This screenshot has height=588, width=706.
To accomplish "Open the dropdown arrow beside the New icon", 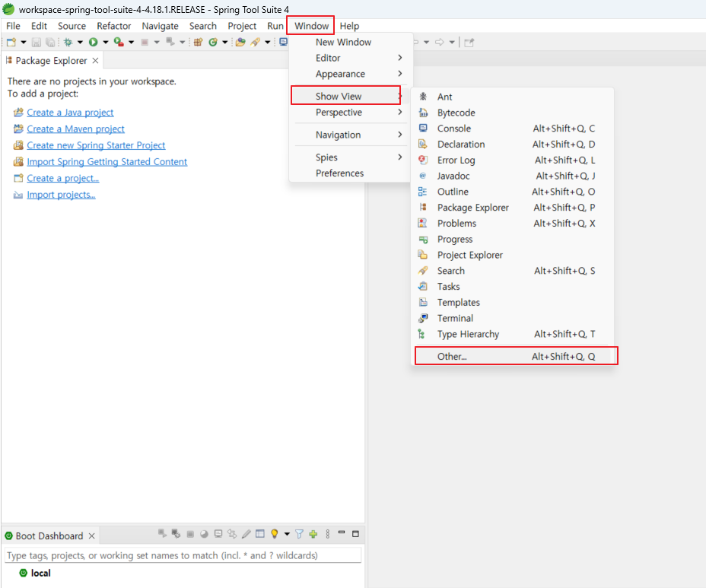I will tap(24, 43).
